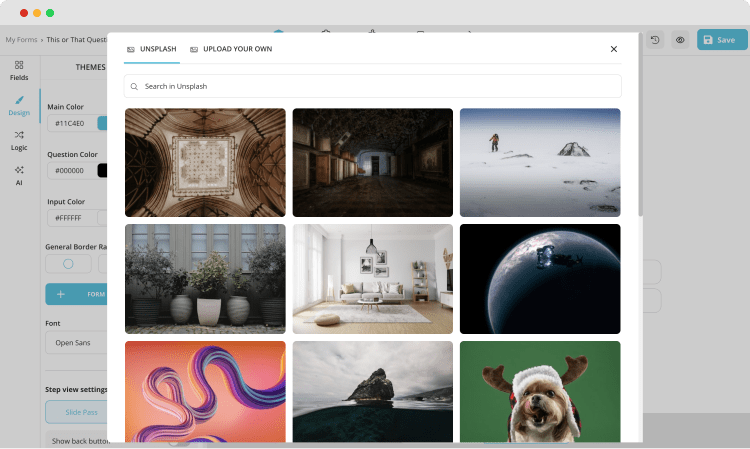Viewport: 750px width, 449px height.
Task: Close the image picker dialog
Action: click(614, 49)
